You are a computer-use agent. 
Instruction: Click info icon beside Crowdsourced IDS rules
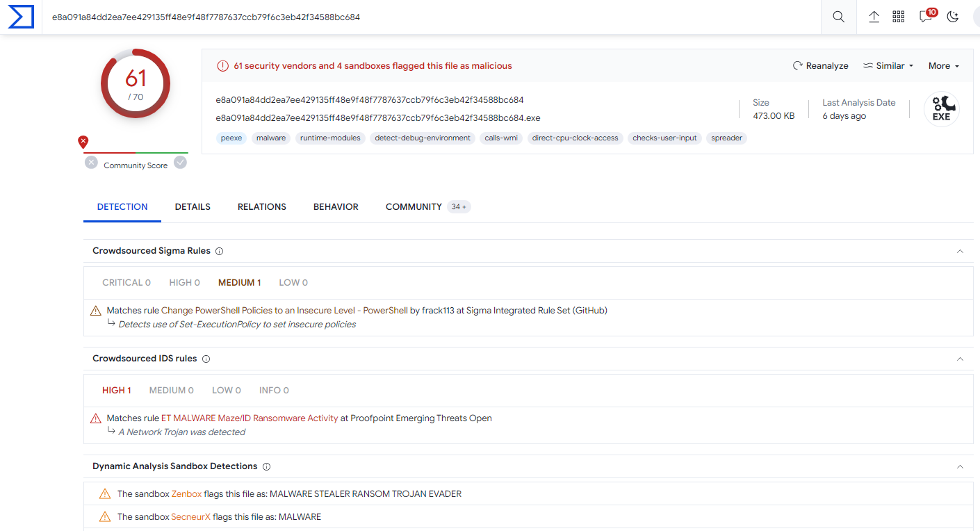[206, 359]
